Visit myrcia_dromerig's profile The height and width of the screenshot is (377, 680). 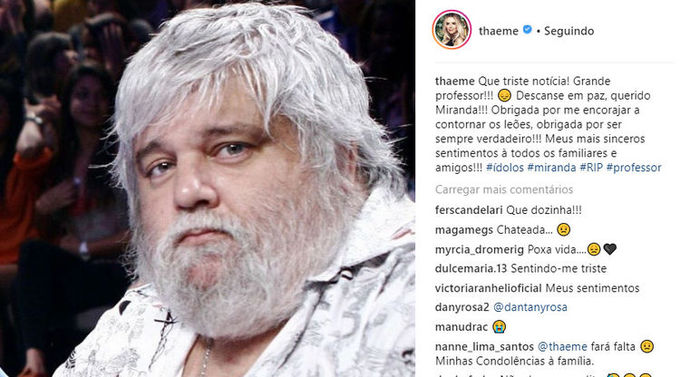[479, 249]
